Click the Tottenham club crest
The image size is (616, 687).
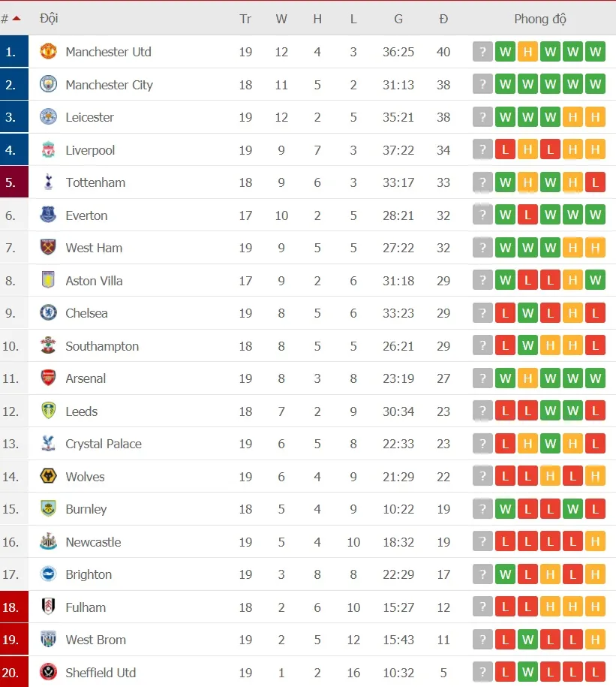(47, 182)
